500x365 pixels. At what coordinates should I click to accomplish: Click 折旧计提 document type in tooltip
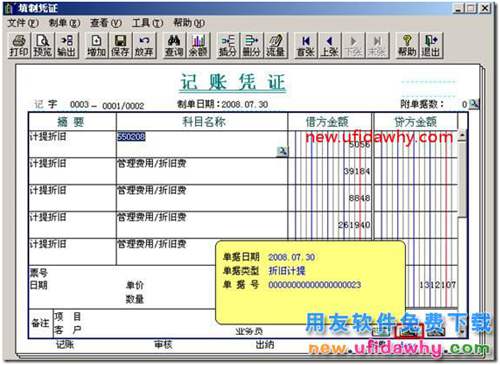point(287,271)
